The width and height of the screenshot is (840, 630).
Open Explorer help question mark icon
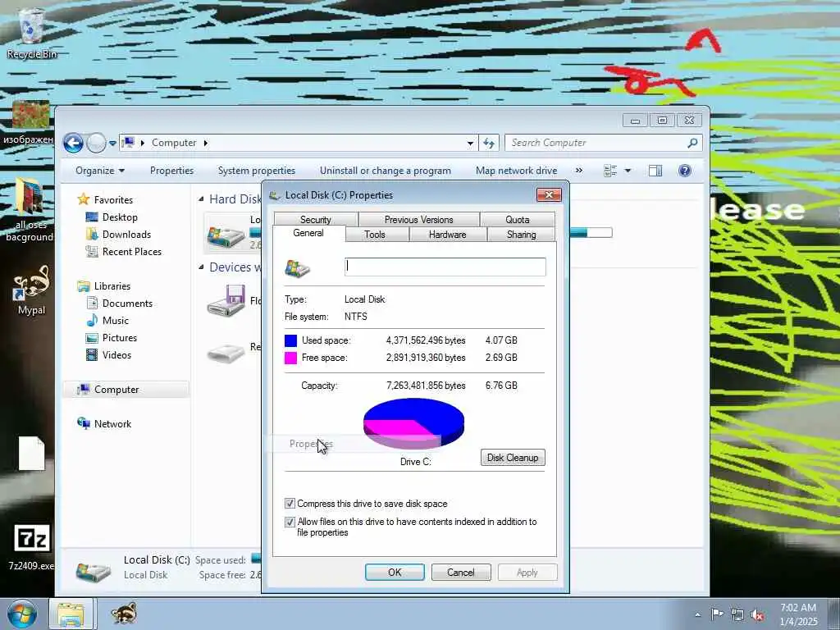(x=685, y=171)
